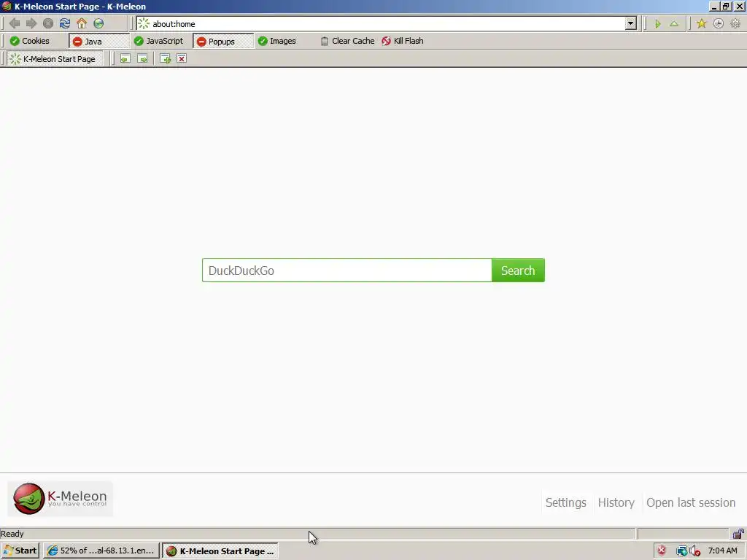Reload the page with the refresh icon
747x560 pixels.
coord(65,23)
